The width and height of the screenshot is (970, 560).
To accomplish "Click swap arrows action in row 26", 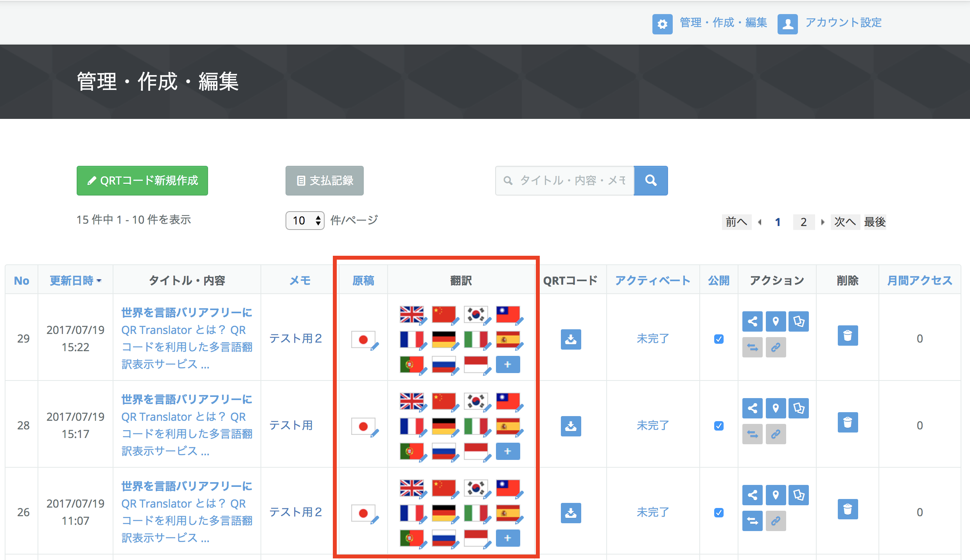I will pyautogui.click(x=752, y=521).
